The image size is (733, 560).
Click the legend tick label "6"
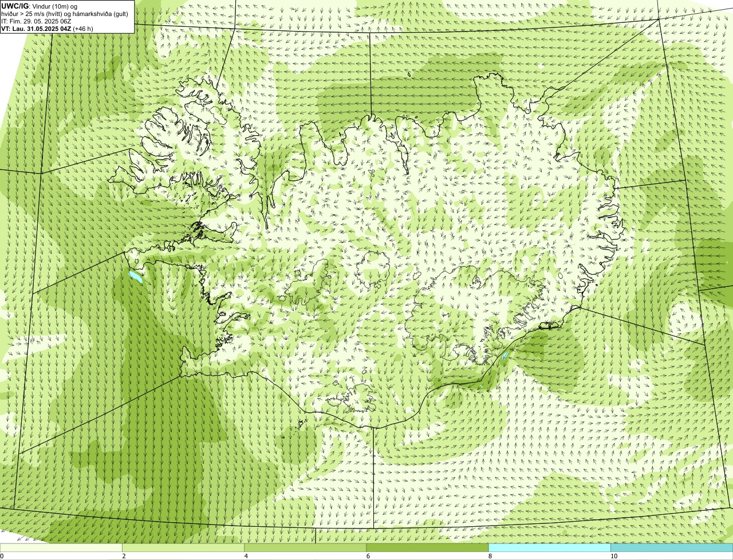[368, 556]
